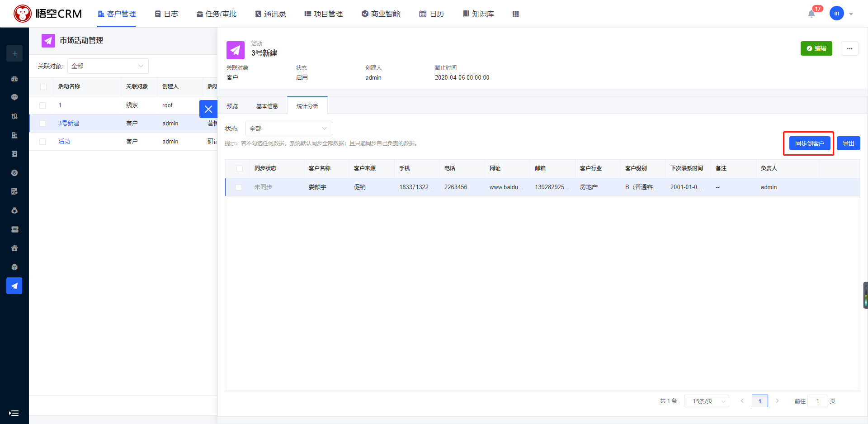Click the 下次联系时间 column header

click(x=687, y=168)
